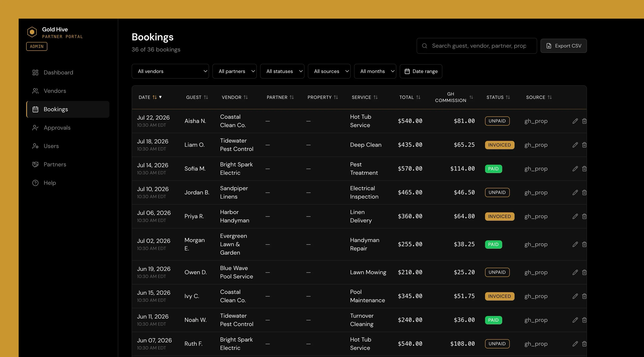Sort by Guest column

(x=197, y=97)
